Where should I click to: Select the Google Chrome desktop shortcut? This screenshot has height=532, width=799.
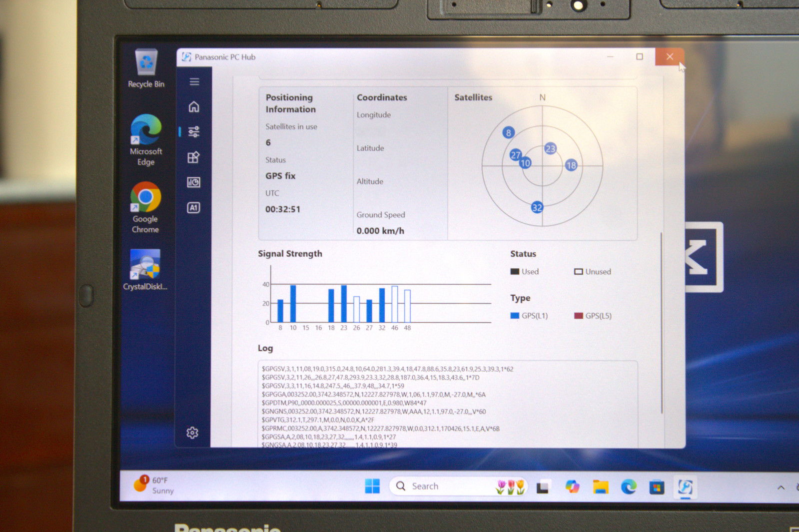[145, 207]
